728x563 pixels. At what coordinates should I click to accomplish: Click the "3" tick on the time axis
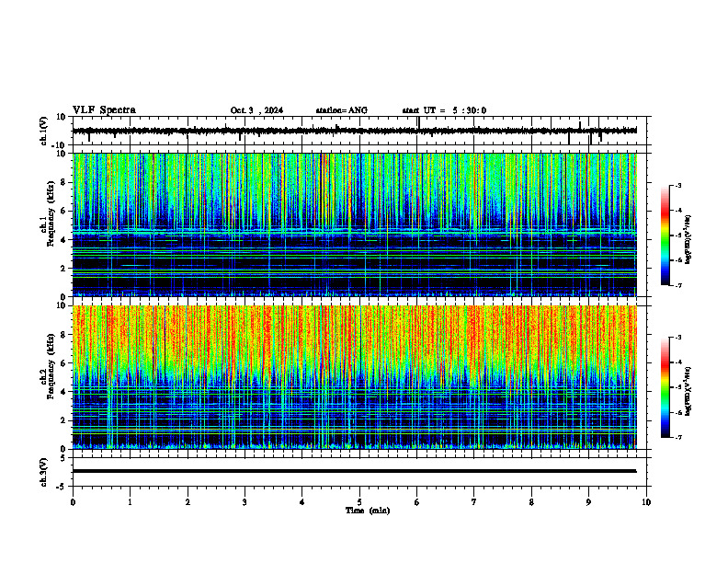[x=245, y=502]
